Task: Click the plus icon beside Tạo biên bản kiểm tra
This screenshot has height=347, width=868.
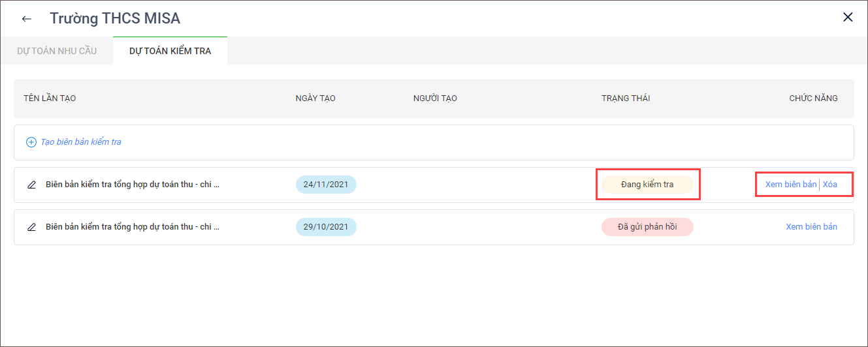Action: pyautogui.click(x=31, y=142)
